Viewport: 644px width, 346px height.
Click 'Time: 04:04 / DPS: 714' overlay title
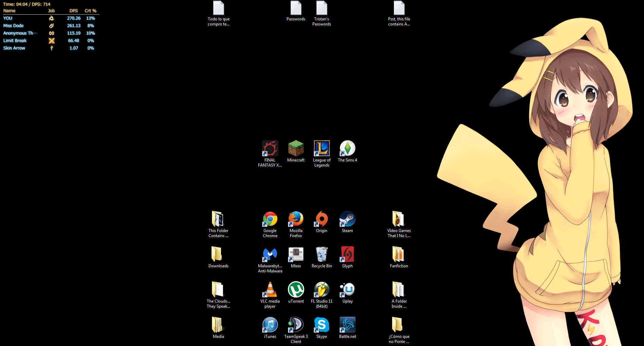coord(26,4)
